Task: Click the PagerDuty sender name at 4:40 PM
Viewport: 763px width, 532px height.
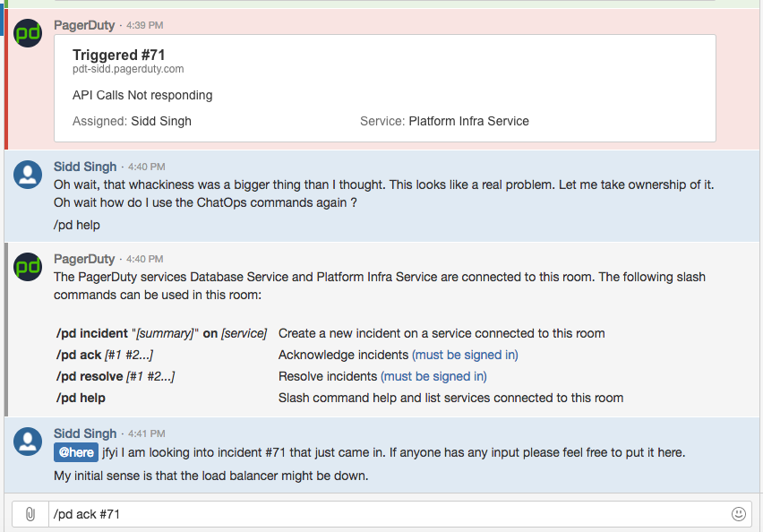Action: [84, 259]
